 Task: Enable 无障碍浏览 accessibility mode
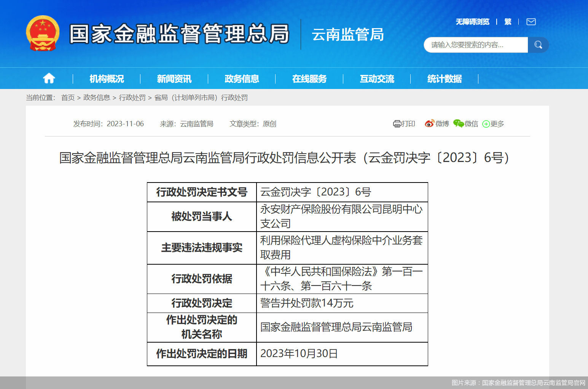pyautogui.click(x=472, y=22)
